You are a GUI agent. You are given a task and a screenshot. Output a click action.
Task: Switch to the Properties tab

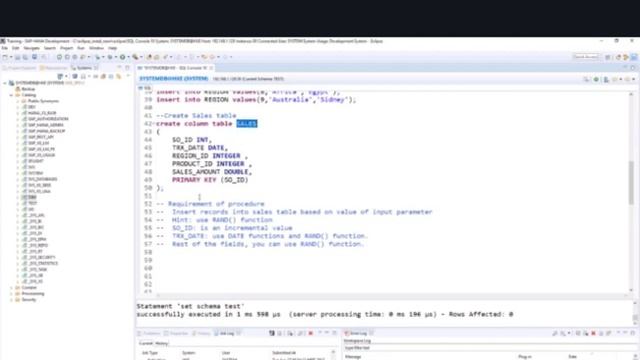click(x=176, y=333)
